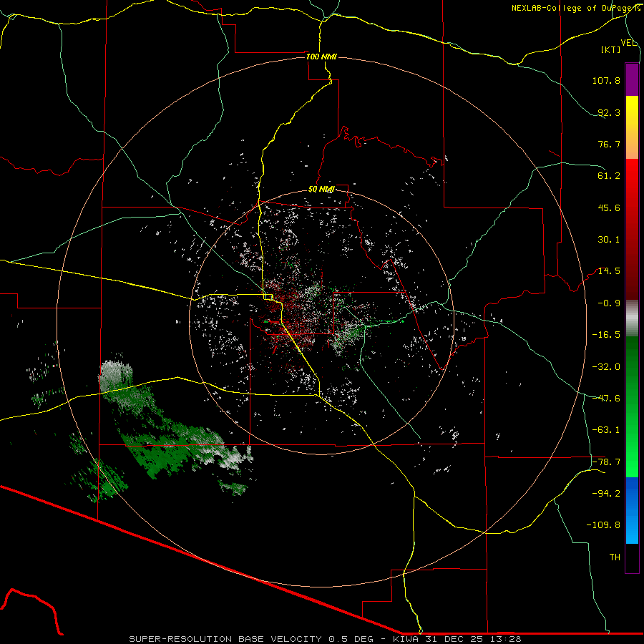Click the 45.6 scale value
Image resolution: width=644 pixels, height=644 pixels.
point(609,208)
